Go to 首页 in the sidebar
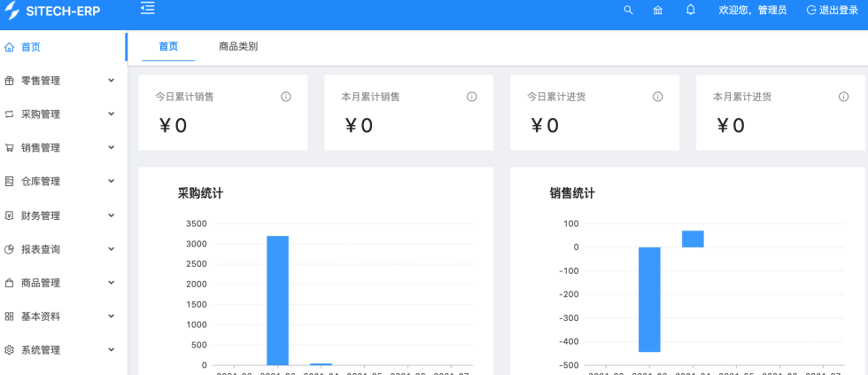Image resolution: width=868 pixels, height=375 pixels. 31,47
